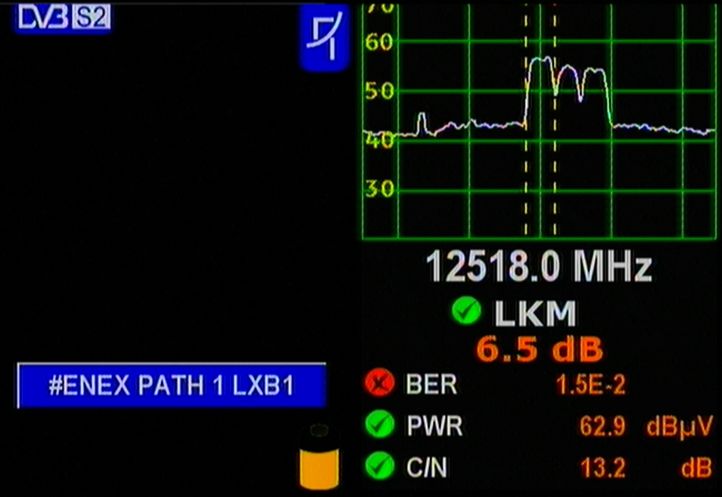The width and height of the screenshot is (722, 497).
Task: Select the #ENEX PATH 1 LXB1 field
Action: 171,386
